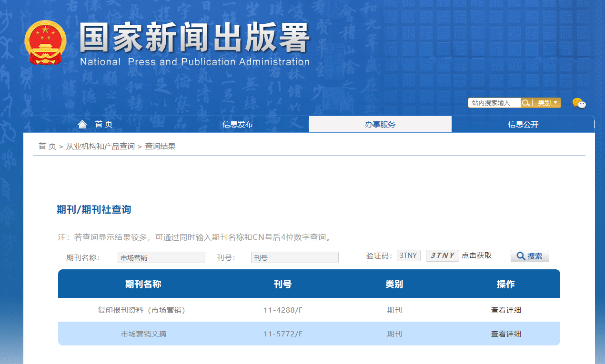Select the 办事服务 tab
Image resolution: width=605 pixels, height=364 pixels.
[x=380, y=124]
